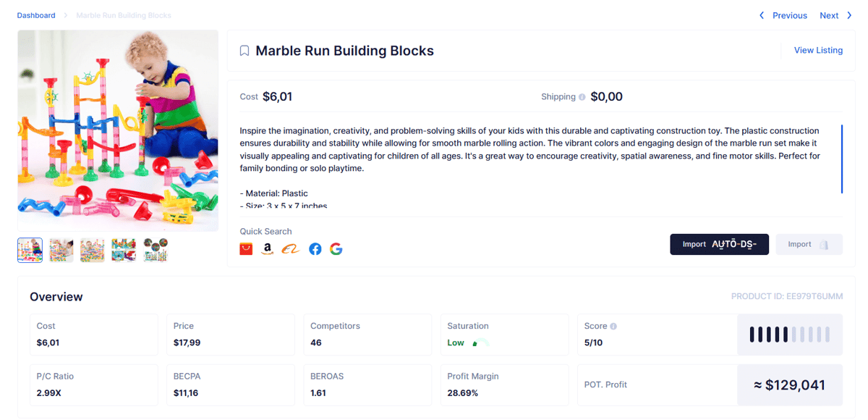Search product on Facebook icon
The image size is (868, 420).
(x=315, y=249)
